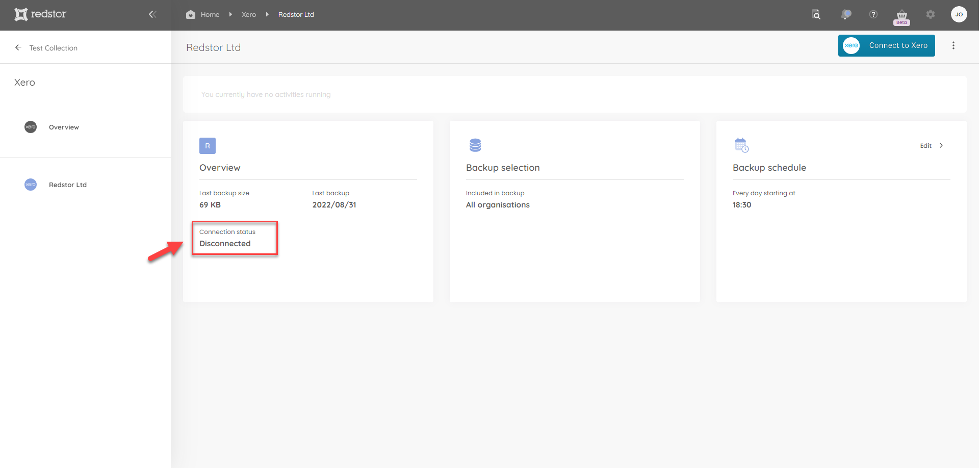Viewport: 980px width, 468px height.
Task: Open the search icon in header
Action: point(816,14)
